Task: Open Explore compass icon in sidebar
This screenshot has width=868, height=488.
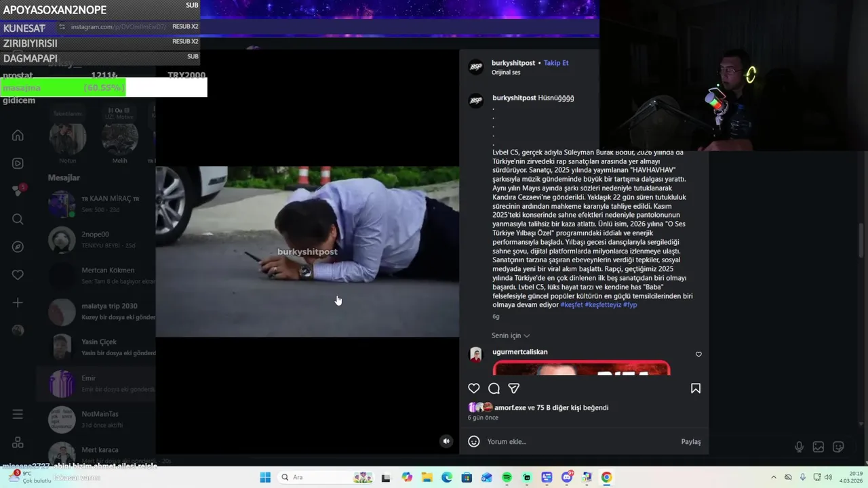Action: 18,247
